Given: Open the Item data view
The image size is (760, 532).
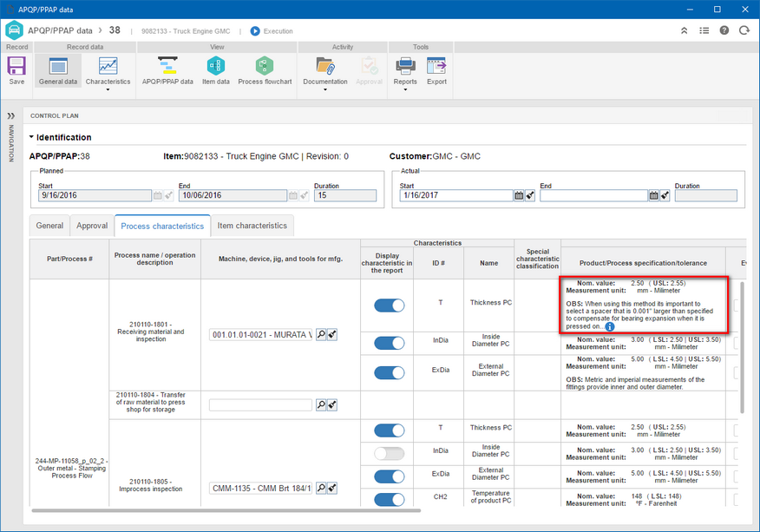Looking at the screenshot, I should click(216, 71).
